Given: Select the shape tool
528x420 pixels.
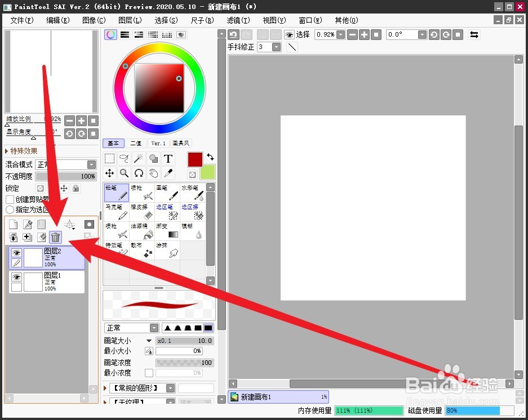Looking at the screenshot, I should 153,159.
